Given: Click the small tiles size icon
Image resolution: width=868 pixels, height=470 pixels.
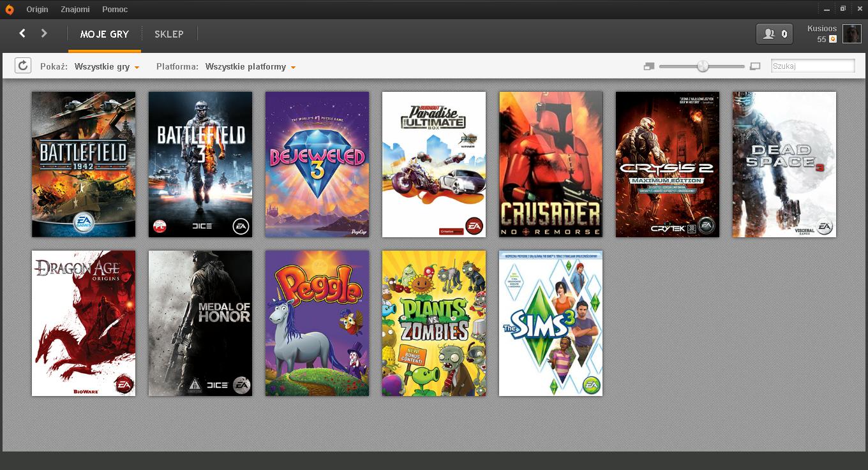Looking at the screenshot, I should 649,66.
